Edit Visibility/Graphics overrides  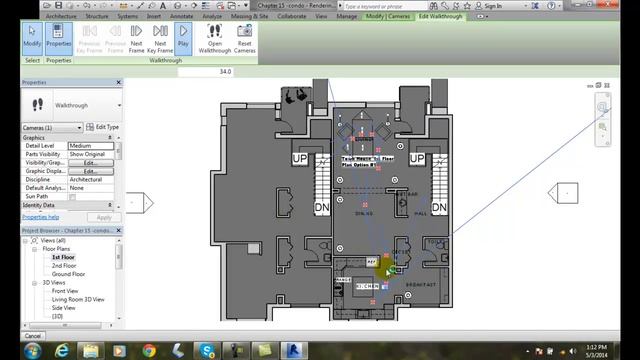click(x=91, y=163)
